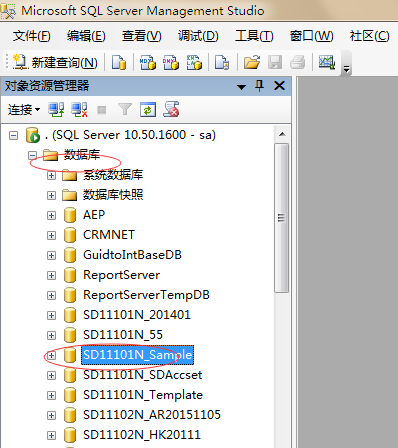Image resolution: width=398 pixels, height=448 pixels.
Task: Select the 数据库 folder
Action: [x=82, y=155]
